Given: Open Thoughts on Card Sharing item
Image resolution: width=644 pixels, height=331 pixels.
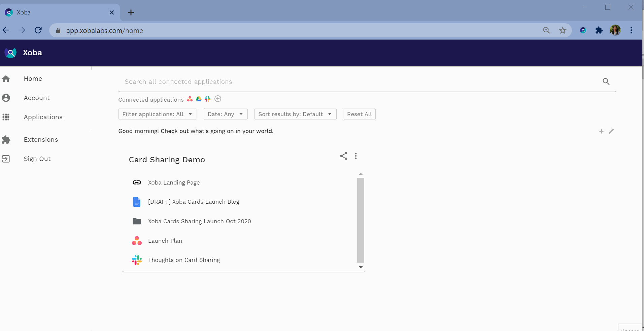Looking at the screenshot, I should [x=184, y=260].
